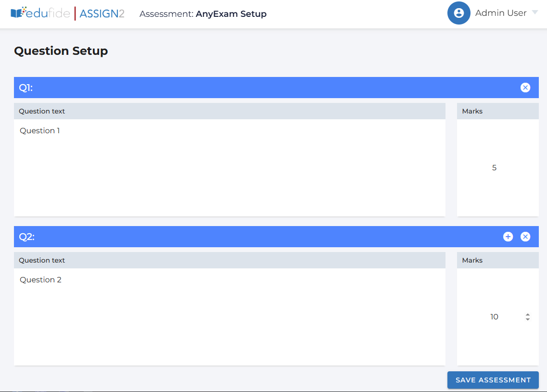This screenshot has height=392, width=547.
Task: Decrement Q2 marks with the down stepper arrow
Action: tap(527, 319)
